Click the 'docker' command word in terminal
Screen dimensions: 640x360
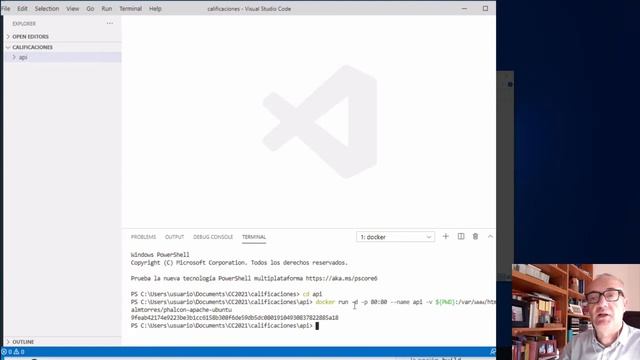[x=325, y=302]
